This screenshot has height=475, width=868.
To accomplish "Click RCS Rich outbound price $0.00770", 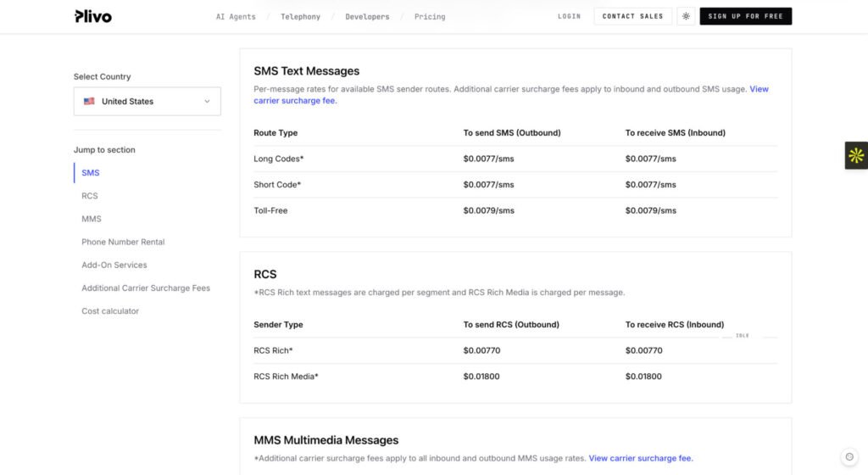I will (x=481, y=351).
